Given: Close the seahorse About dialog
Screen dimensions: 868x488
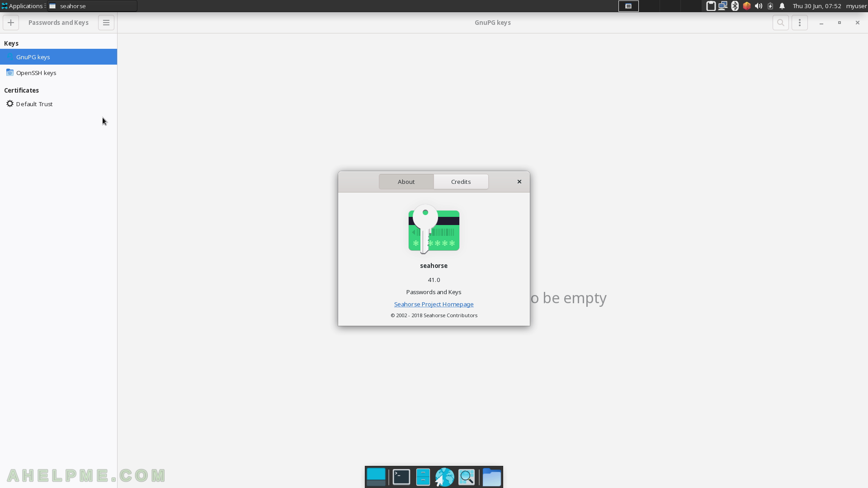Looking at the screenshot, I should click(519, 182).
